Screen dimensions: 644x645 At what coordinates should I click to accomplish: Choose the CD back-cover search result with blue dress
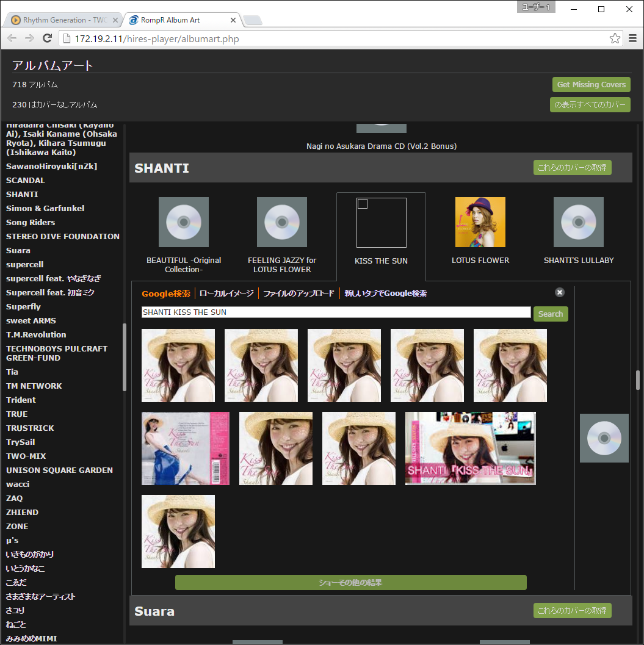coord(186,449)
